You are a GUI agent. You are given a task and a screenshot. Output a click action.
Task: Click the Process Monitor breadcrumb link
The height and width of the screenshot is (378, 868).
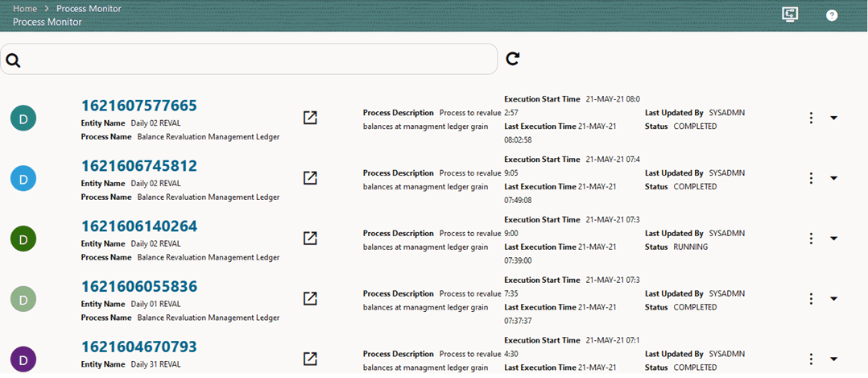(x=89, y=9)
